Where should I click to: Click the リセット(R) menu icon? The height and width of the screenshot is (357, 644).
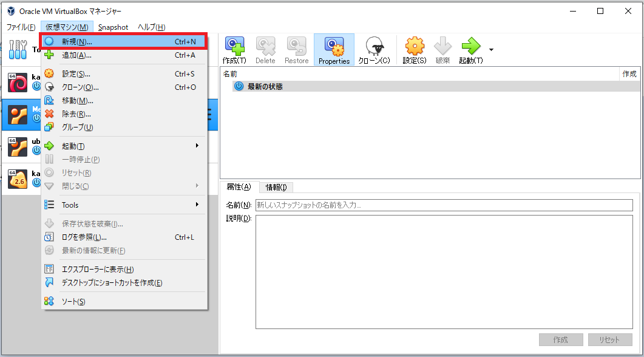pyautogui.click(x=49, y=172)
